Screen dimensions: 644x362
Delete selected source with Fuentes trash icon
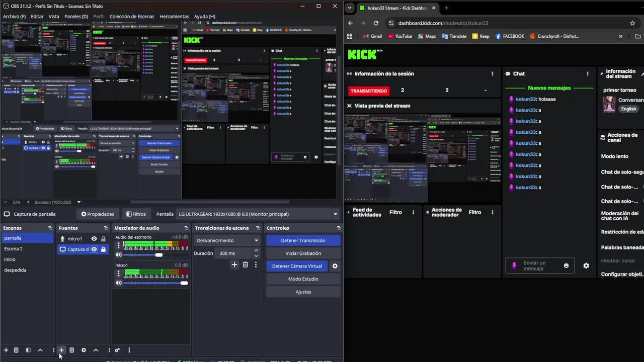tap(71, 350)
